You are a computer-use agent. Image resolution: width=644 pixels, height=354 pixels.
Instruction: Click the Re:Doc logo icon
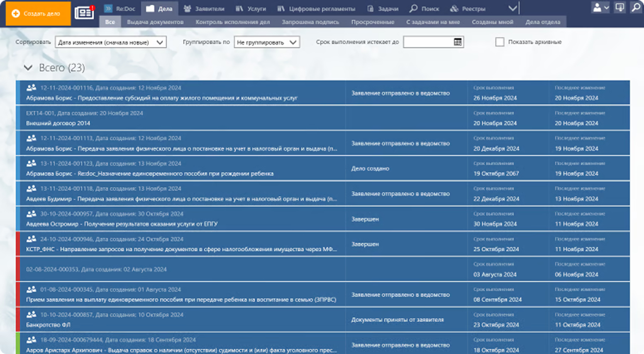tap(109, 8)
